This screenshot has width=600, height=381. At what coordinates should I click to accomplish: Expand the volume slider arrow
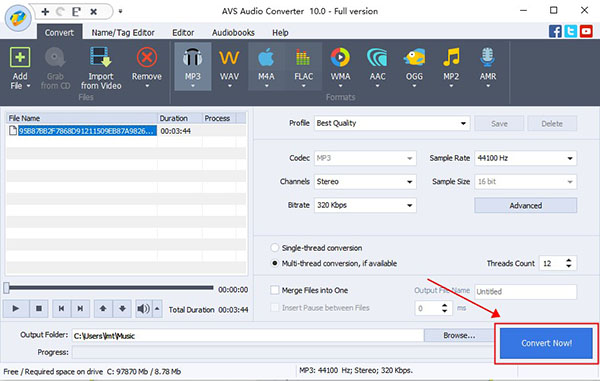pos(157,308)
